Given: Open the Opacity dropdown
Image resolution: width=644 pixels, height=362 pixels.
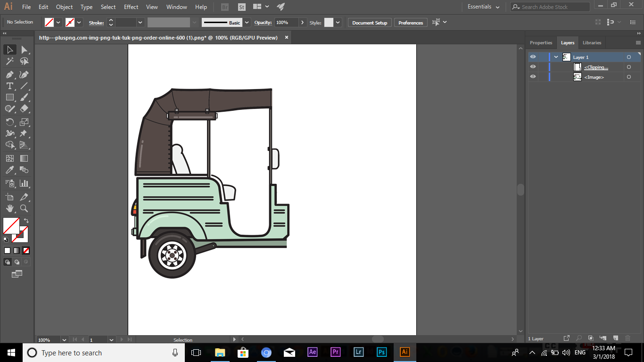Looking at the screenshot, I should (302, 22).
